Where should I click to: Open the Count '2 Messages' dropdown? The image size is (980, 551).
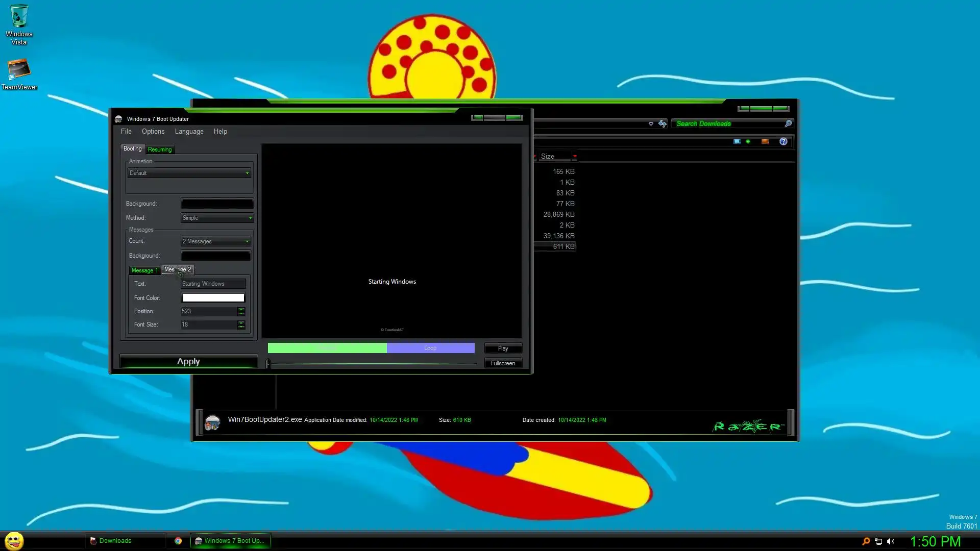coord(216,241)
